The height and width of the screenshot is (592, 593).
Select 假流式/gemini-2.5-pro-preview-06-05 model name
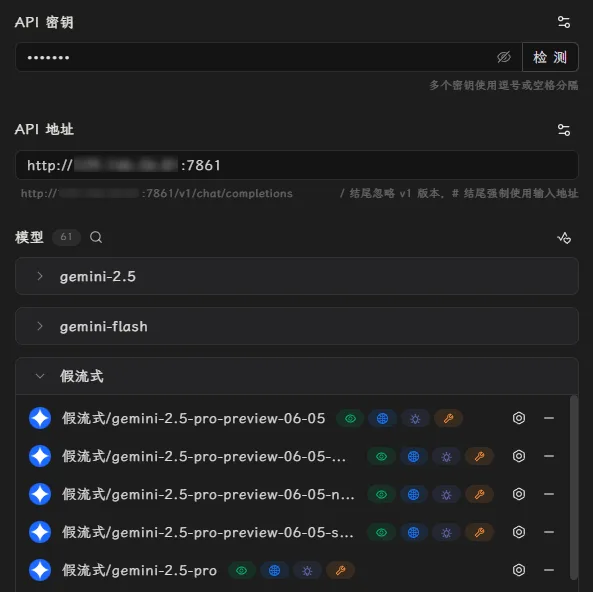pos(194,418)
